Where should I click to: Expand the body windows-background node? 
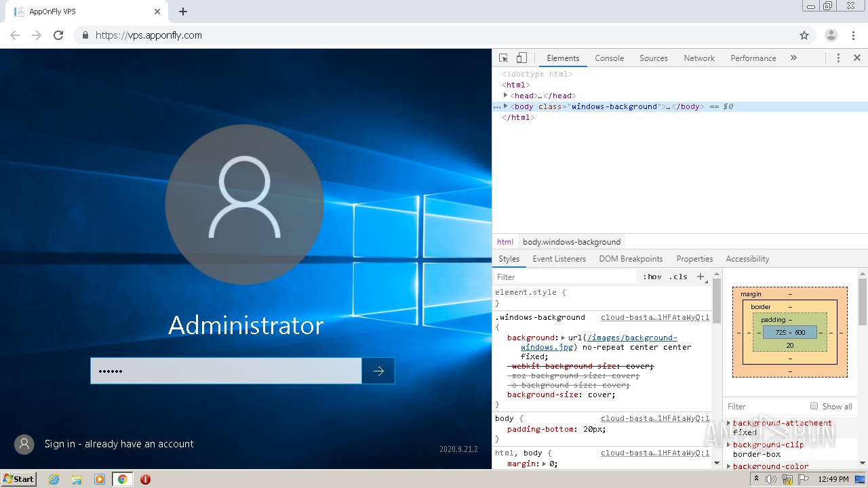click(505, 106)
